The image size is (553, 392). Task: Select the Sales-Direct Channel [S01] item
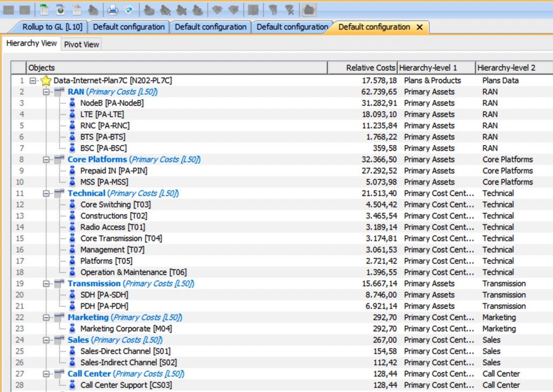126,351
